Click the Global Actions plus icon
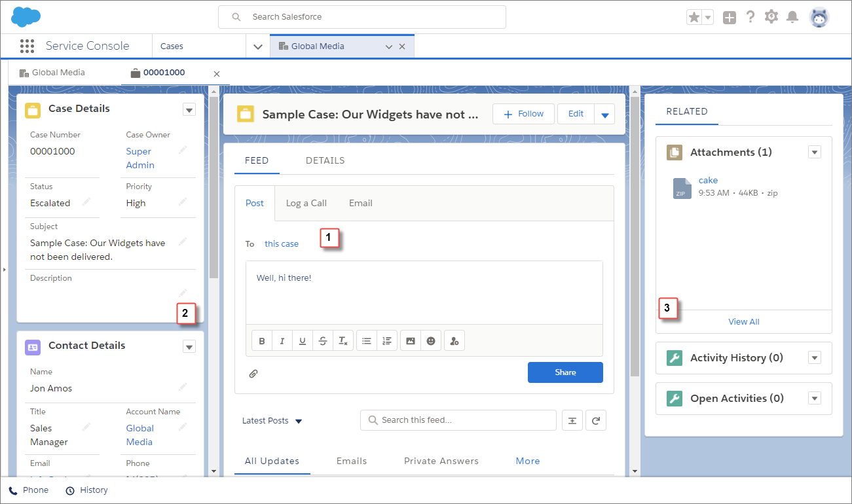This screenshot has width=852, height=504. [x=730, y=18]
